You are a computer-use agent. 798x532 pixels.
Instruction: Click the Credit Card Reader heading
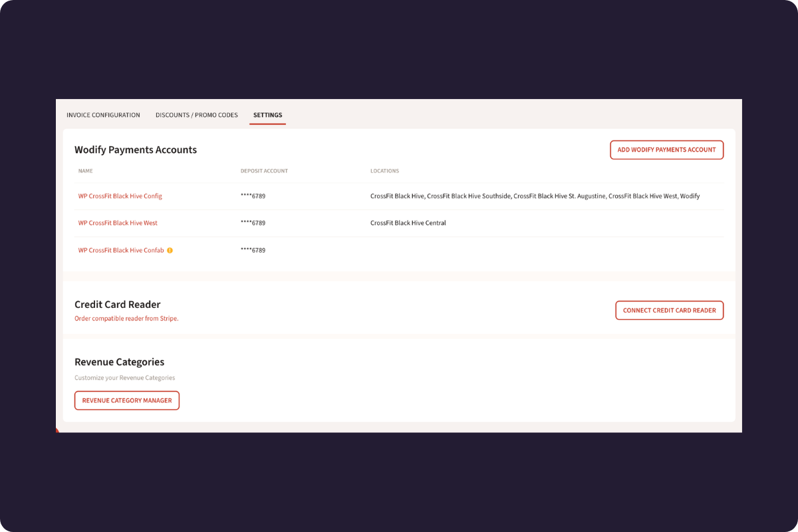click(x=118, y=305)
